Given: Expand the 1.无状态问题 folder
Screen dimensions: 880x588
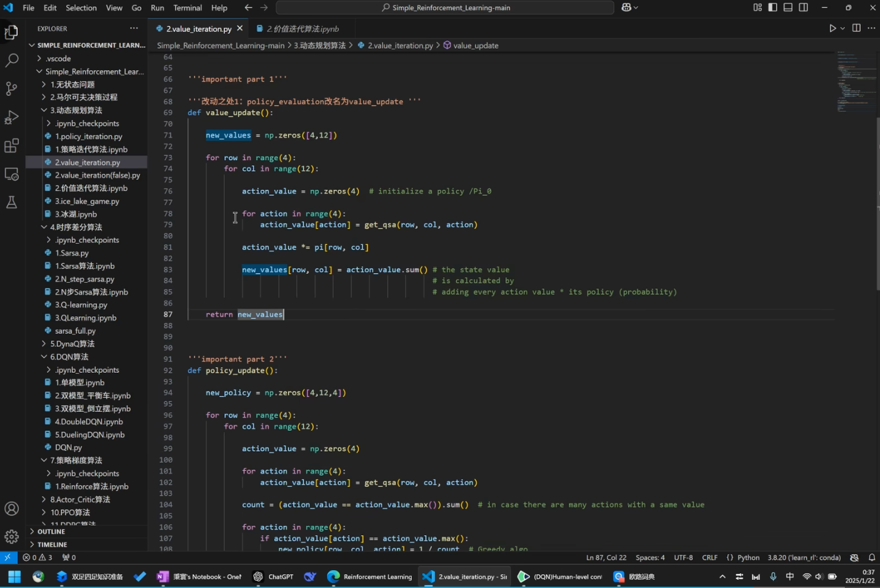Looking at the screenshot, I should pyautogui.click(x=86, y=84).
